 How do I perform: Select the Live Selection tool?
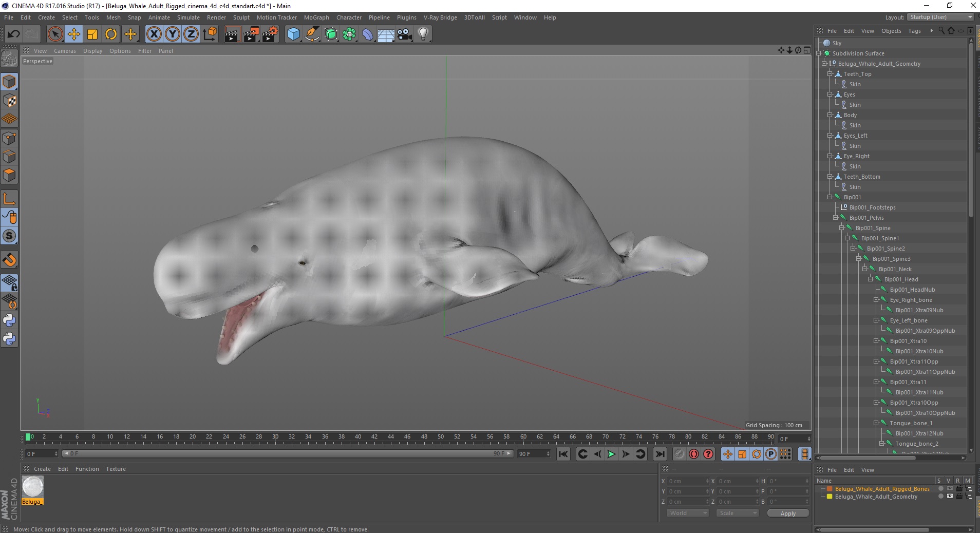point(55,34)
